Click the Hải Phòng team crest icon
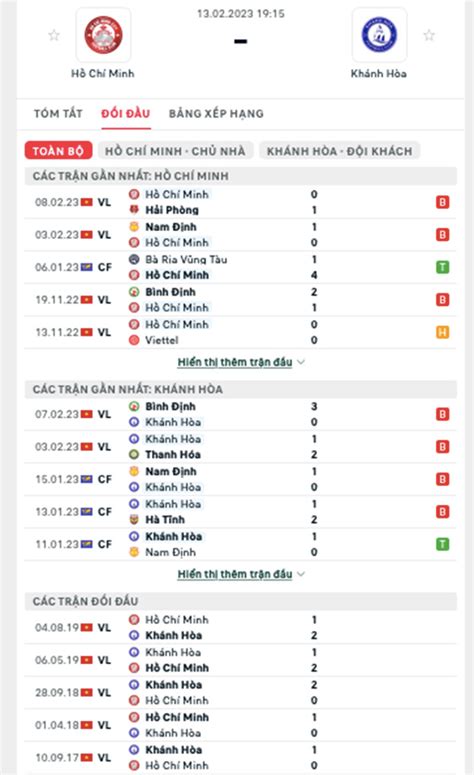Screen dimensions: 474x775 [134, 210]
